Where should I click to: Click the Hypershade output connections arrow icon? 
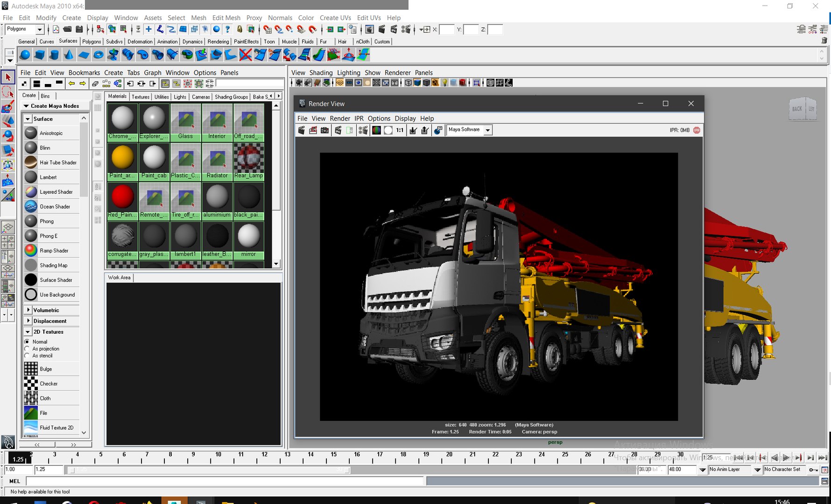coord(153,84)
